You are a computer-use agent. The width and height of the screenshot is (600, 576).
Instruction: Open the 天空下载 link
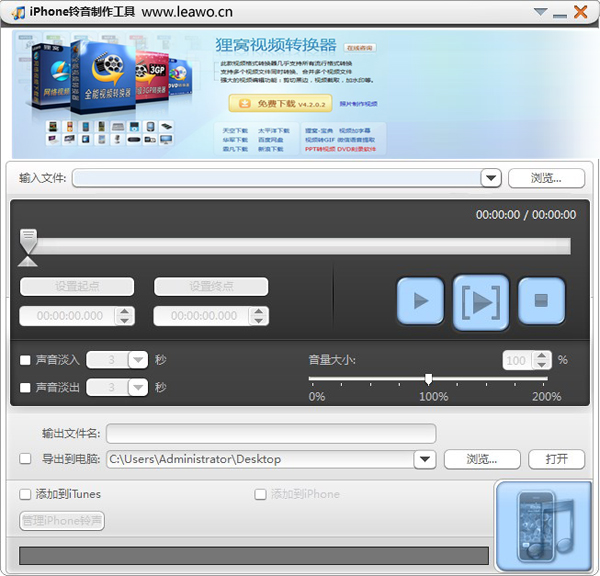[235, 131]
